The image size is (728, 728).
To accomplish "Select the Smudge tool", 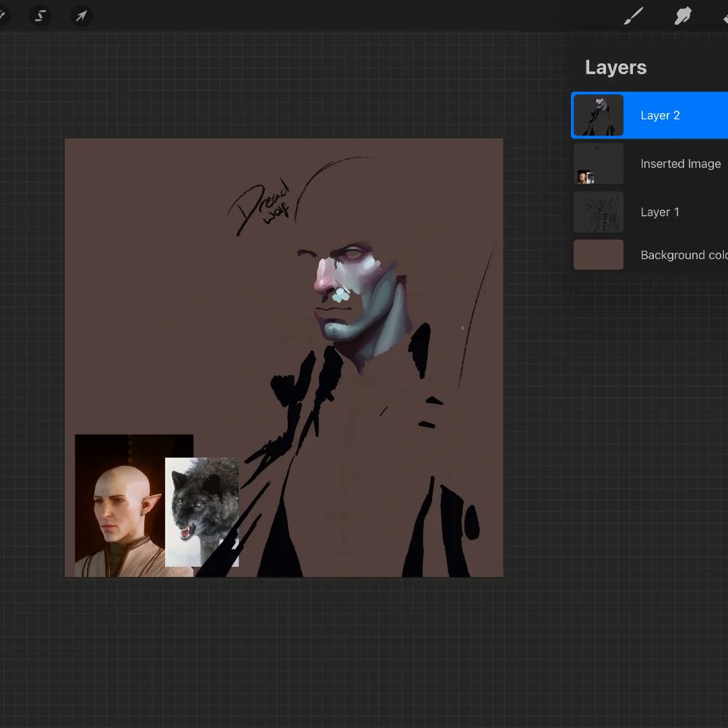I will [x=683, y=16].
